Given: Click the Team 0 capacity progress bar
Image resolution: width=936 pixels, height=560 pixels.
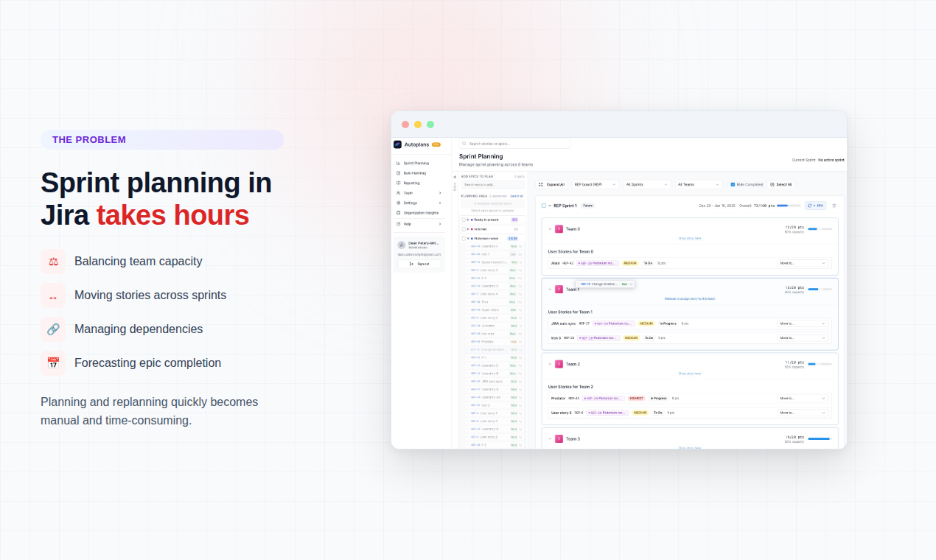Looking at the screenshot, I should coord(820,229).
